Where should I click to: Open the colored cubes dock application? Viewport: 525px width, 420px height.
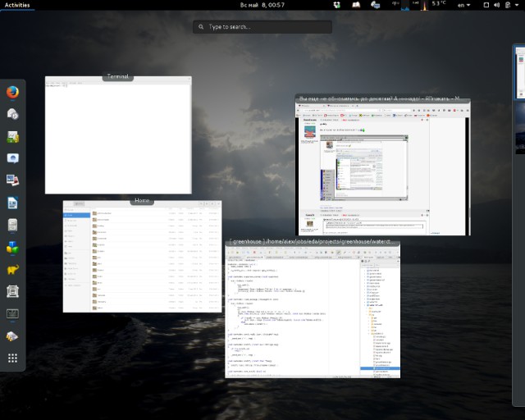[x=13, y=247]
